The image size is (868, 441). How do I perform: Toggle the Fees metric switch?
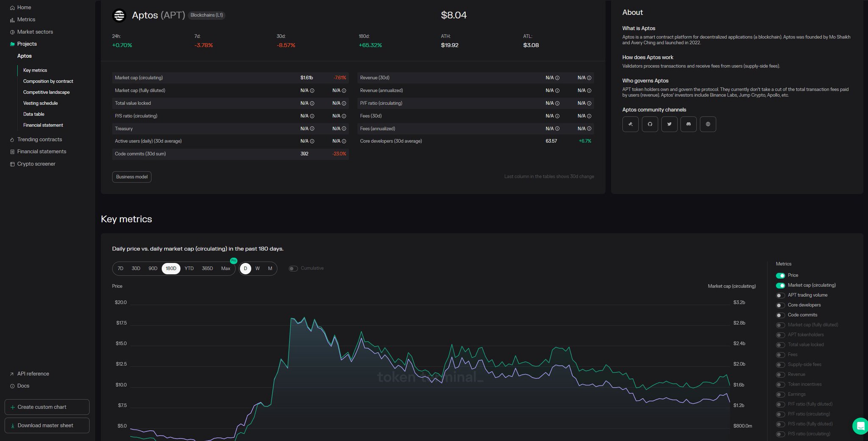point(780,355)
